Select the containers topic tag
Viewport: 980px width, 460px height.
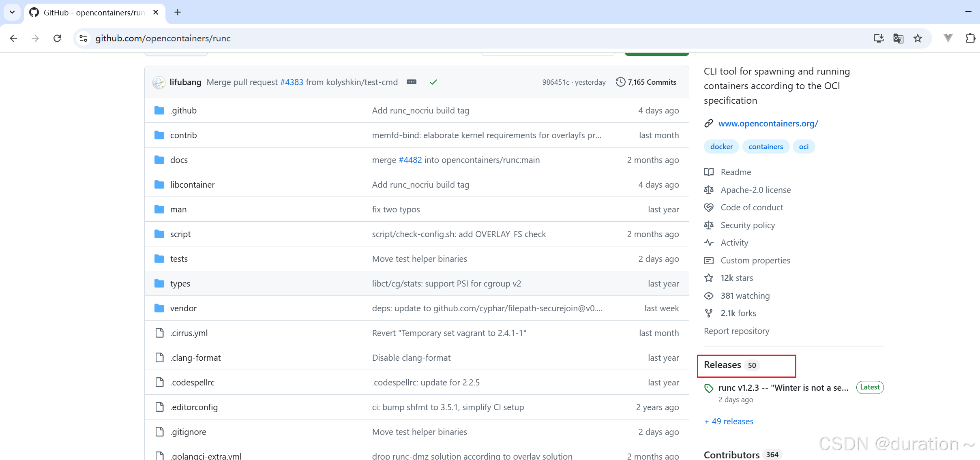point(766,146)
